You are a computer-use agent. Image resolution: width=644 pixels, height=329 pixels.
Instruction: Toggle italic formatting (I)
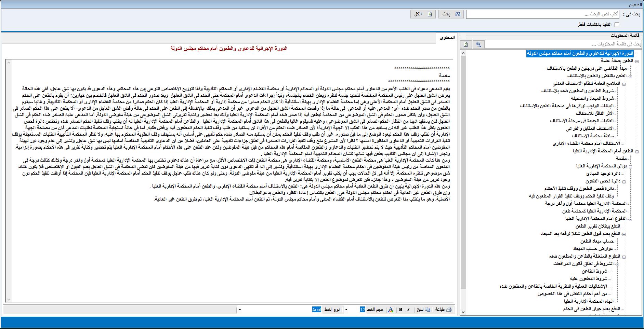pyautogui.click(x=408, y=310)
